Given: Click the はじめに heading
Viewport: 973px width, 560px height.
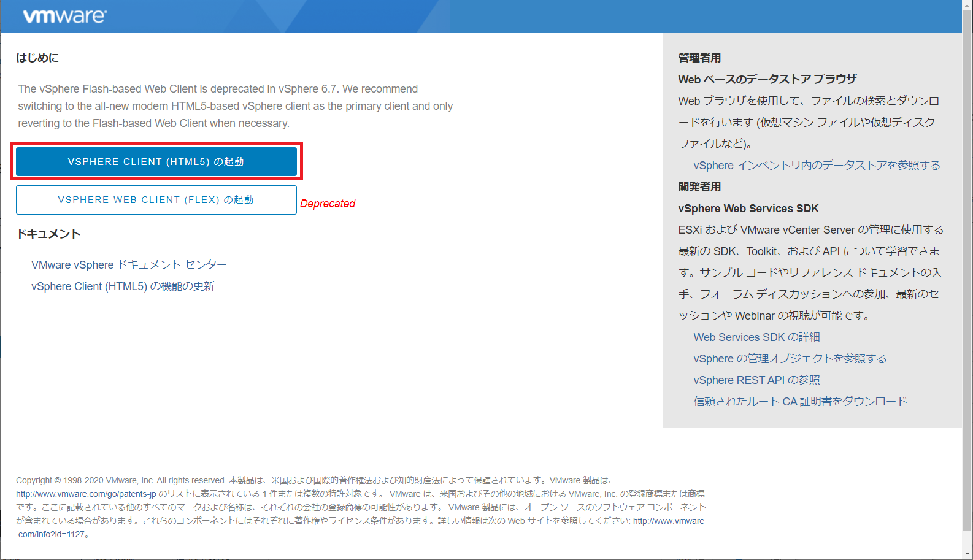Looking at the screenshot, I should 37,58.
